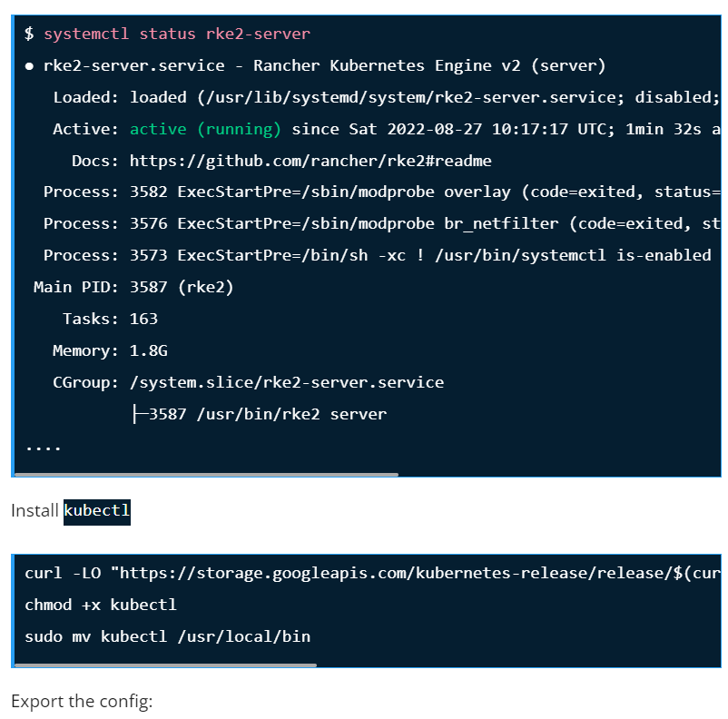Click the "Export the config:" text
The image size is (728, 719).
tap(82, 702)
